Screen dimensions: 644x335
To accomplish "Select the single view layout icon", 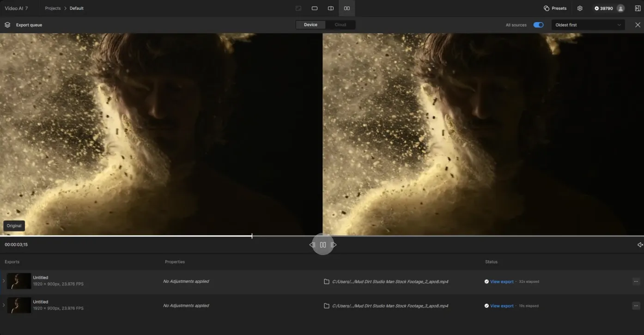I will pyautogui.click(x=315, y=8).
